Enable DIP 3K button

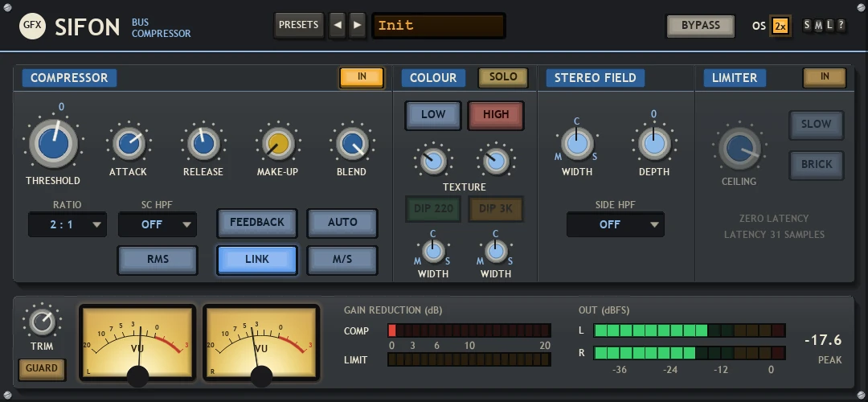pos(495,209)
